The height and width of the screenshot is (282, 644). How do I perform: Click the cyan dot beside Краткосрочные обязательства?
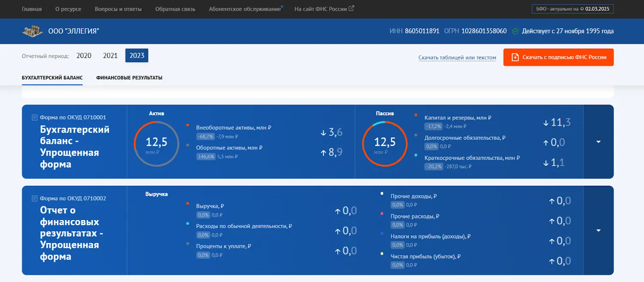click(416, 155)
